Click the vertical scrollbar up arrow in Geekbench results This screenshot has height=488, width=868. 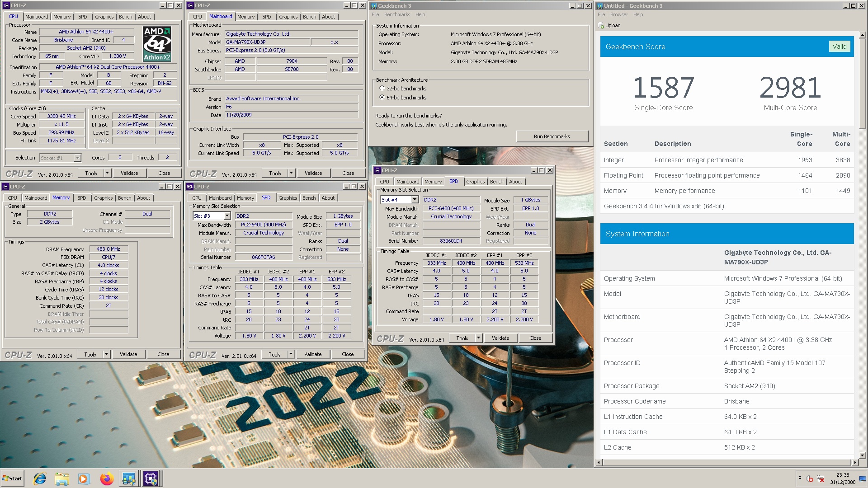(862, 35)
